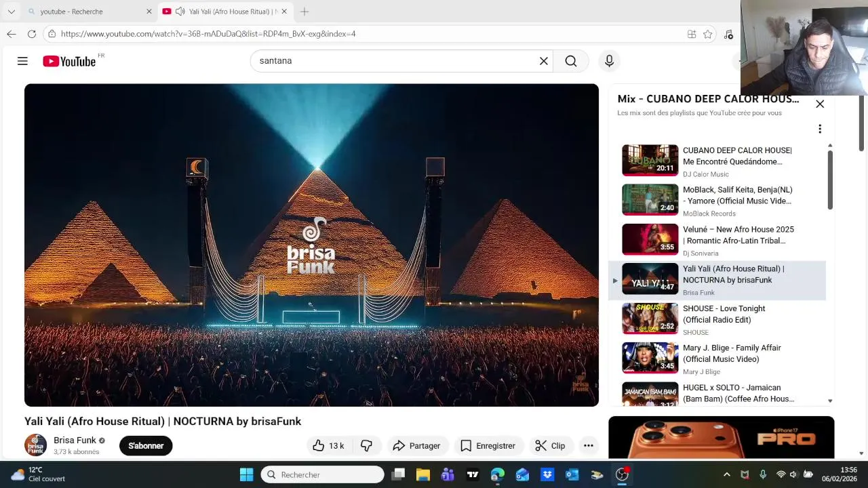Mute the tab via its speaker icon
The height and width of the screenshot is (488, 868).
point(180,12)
